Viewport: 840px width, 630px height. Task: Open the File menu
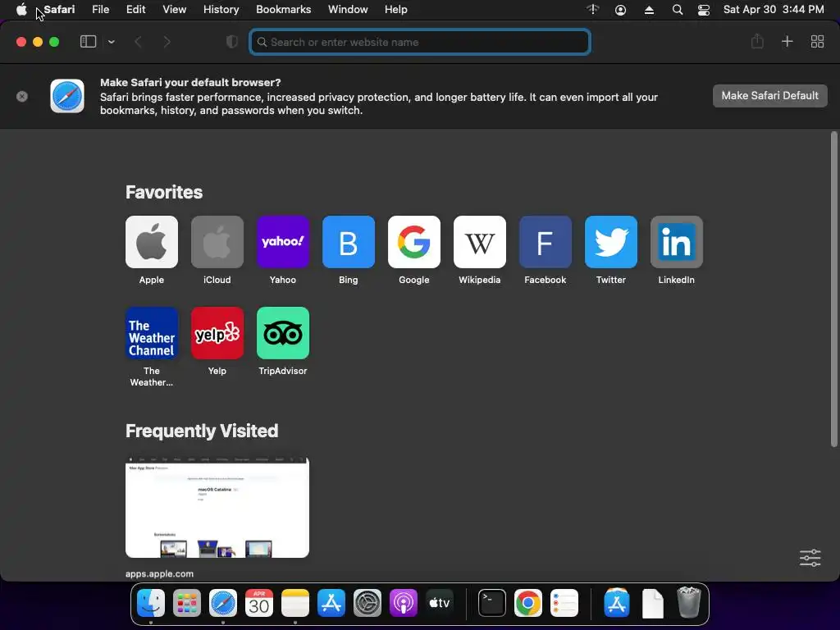(100, 10)
